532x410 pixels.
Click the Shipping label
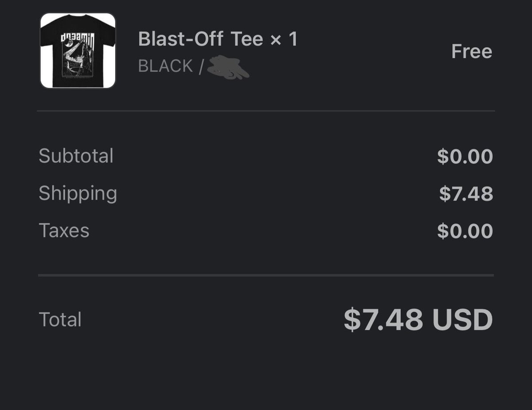pyautogui.click(x=78, y=193)
